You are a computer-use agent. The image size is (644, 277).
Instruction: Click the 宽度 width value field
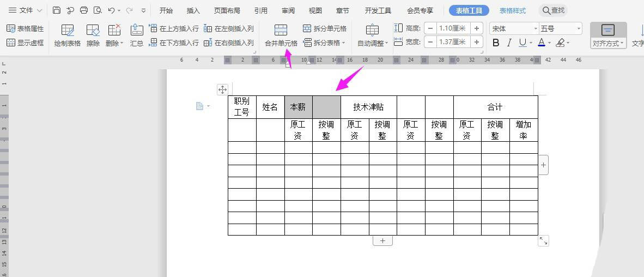[453, 42]
